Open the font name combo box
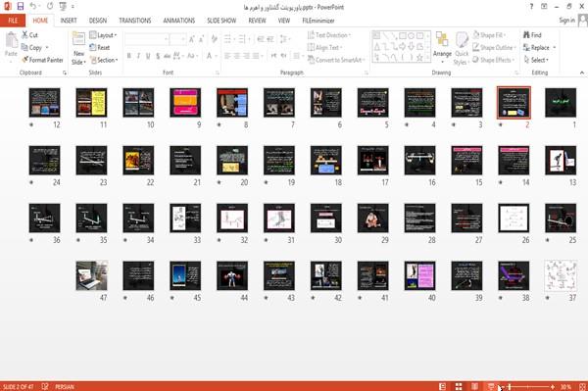Viewport: 588px width, 391px height. [146, 38]
